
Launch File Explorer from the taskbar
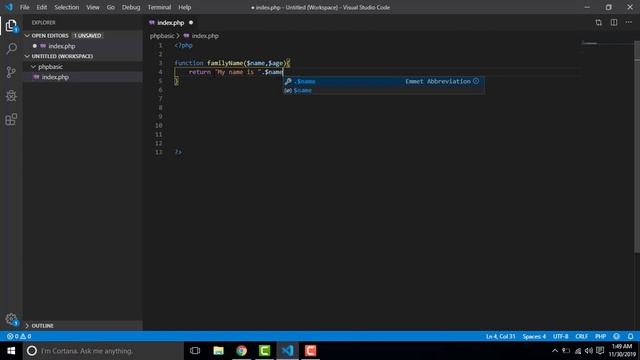[x=218, y=351]
